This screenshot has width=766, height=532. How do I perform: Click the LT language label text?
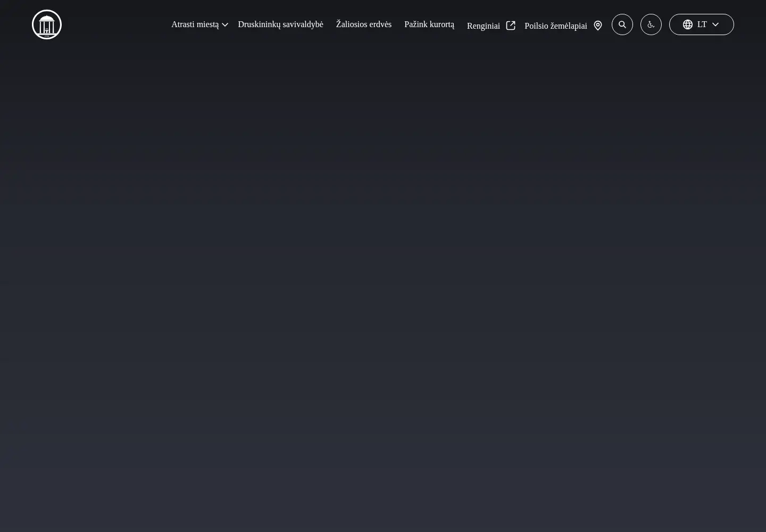tap(702, 24)
